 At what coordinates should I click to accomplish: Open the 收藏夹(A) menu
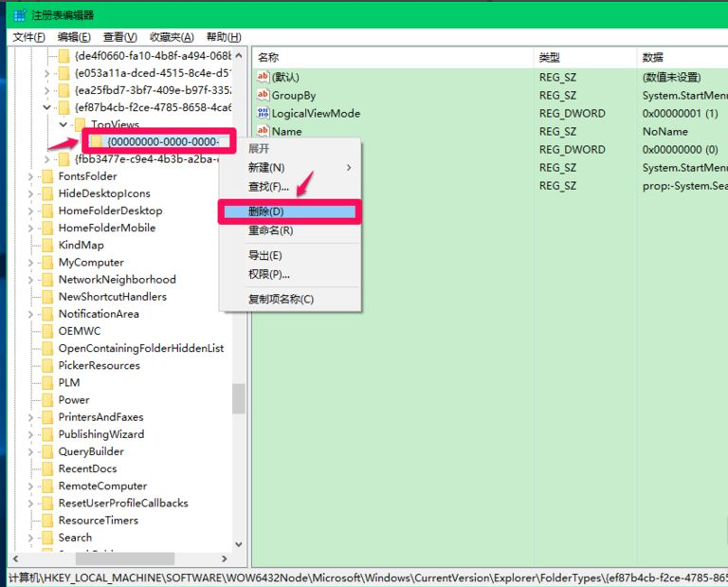pos(172,37)
